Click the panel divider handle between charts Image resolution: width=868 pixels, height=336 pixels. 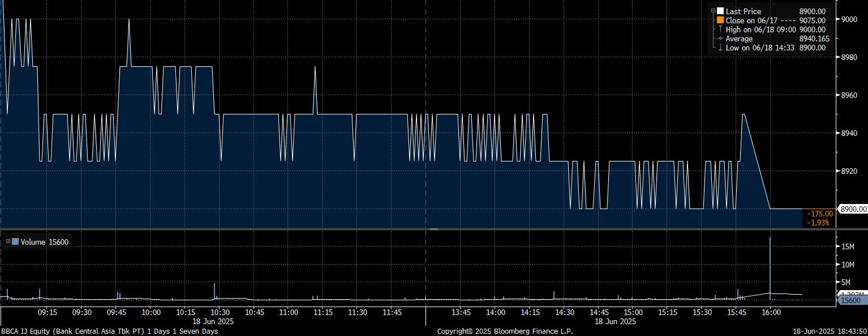(x=434, y=229)
